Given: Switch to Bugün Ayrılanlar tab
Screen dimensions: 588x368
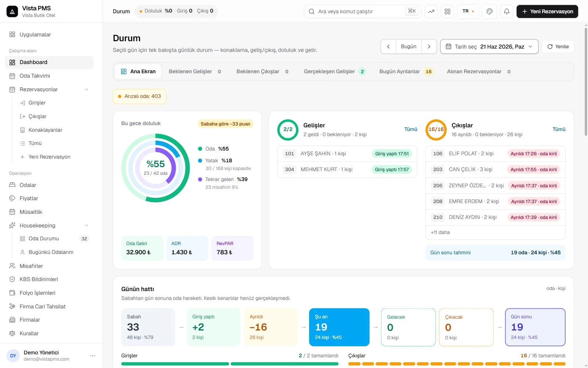Looking at the screenshot, I should click(x=406, y=71).
